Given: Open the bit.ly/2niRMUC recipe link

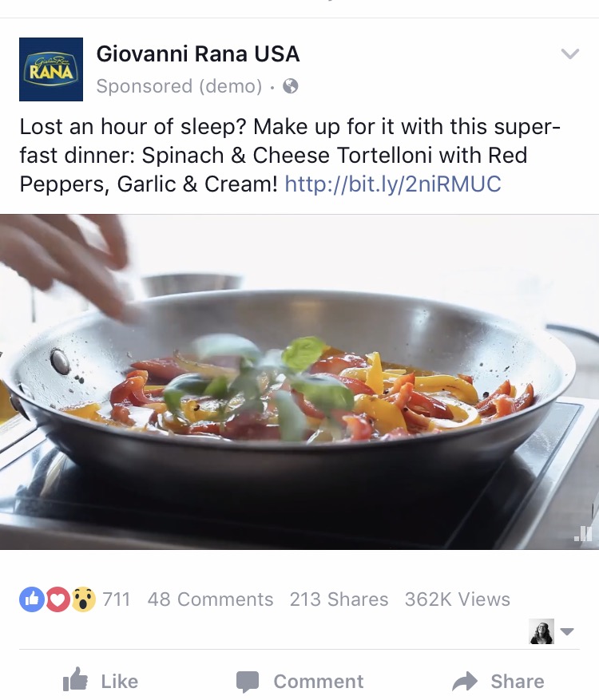Looking at the screenshot, I should 393,184.
